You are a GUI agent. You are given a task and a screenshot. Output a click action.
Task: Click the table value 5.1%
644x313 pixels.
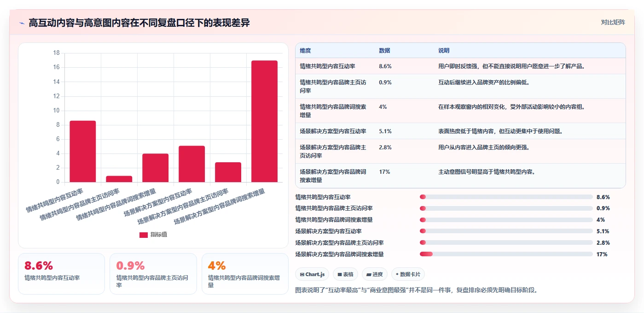[385, 131]
